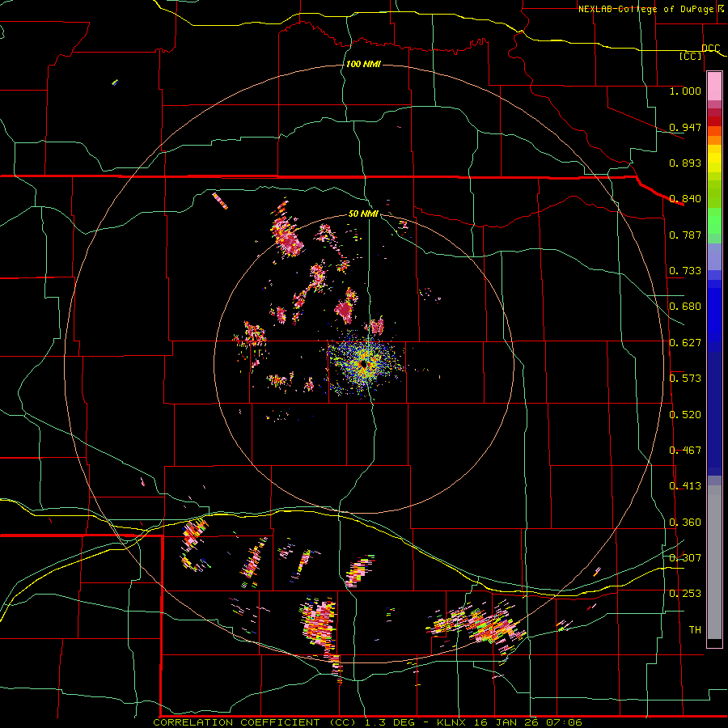Click the CORRELATION COEFFICIENT caption text

pos(236,722)
